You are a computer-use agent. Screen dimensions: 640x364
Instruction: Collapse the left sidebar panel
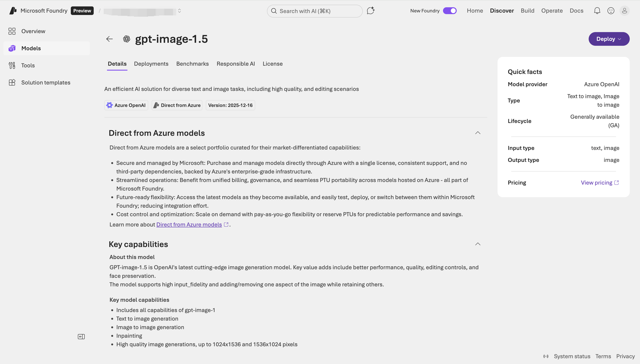pos(81,336)
